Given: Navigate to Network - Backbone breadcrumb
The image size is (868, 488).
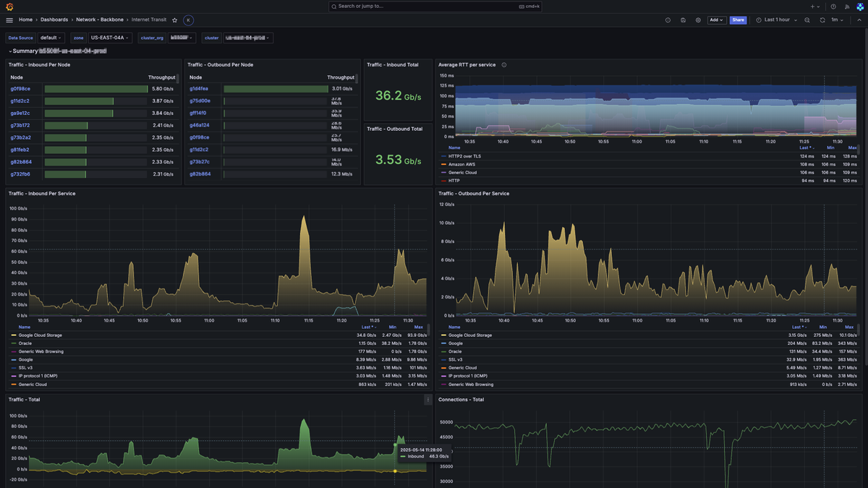Looking at the screenshot, I should point(100,20).
